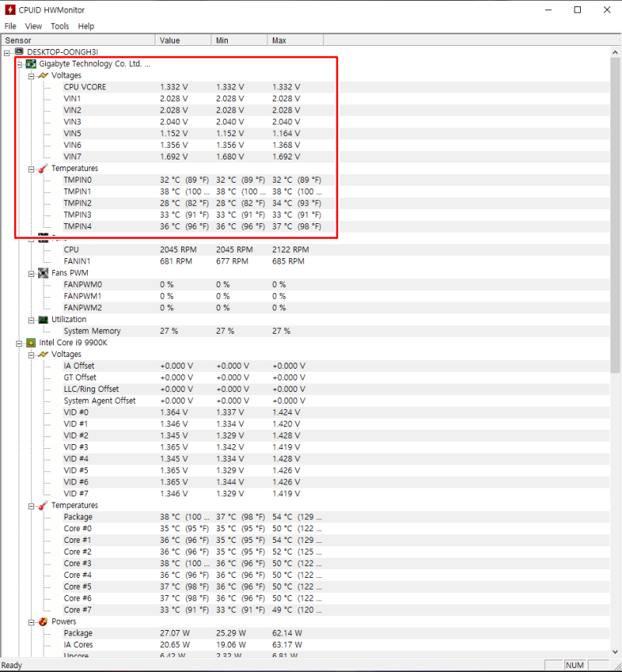Select the CPU fan speed row
This screenshot has height=672, width=622.
[x=335, y=250]
